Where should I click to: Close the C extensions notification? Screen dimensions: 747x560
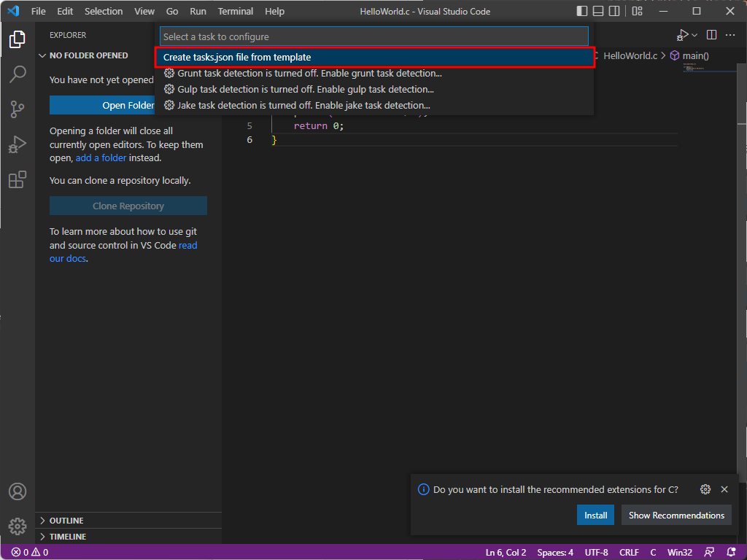click(x=724, y=489)
